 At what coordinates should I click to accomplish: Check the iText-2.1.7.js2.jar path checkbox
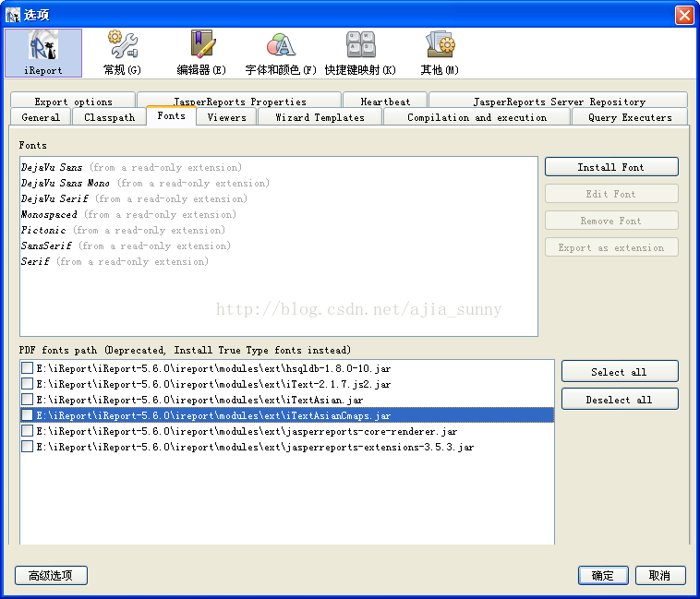coord(27,384)
